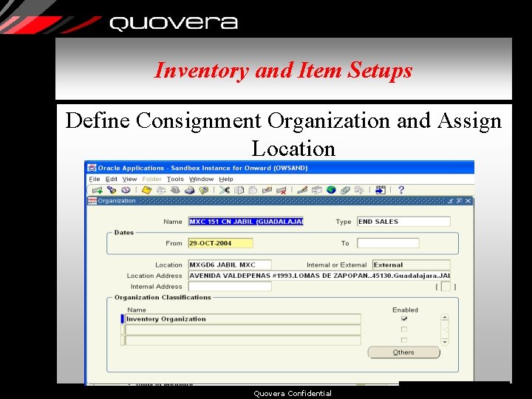Click the Internal or External field
Screen dimensions: 532x399
pyautogui.click(x=412, y=265)
